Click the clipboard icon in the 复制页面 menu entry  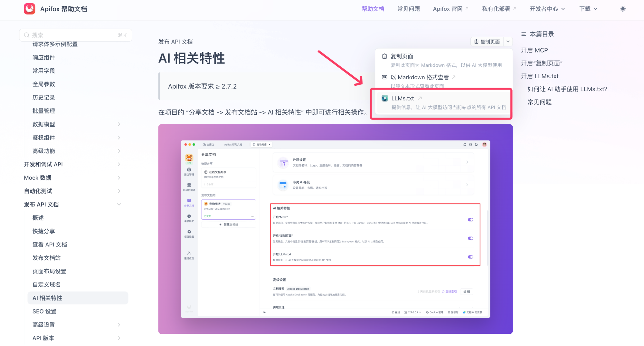(x=384, y=56)
